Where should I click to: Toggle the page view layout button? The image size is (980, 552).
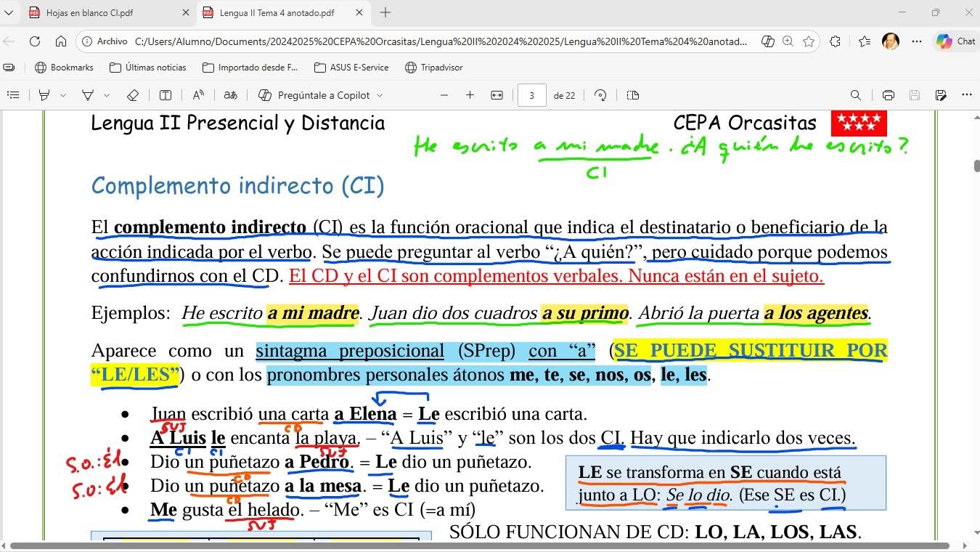click(632, 95)
